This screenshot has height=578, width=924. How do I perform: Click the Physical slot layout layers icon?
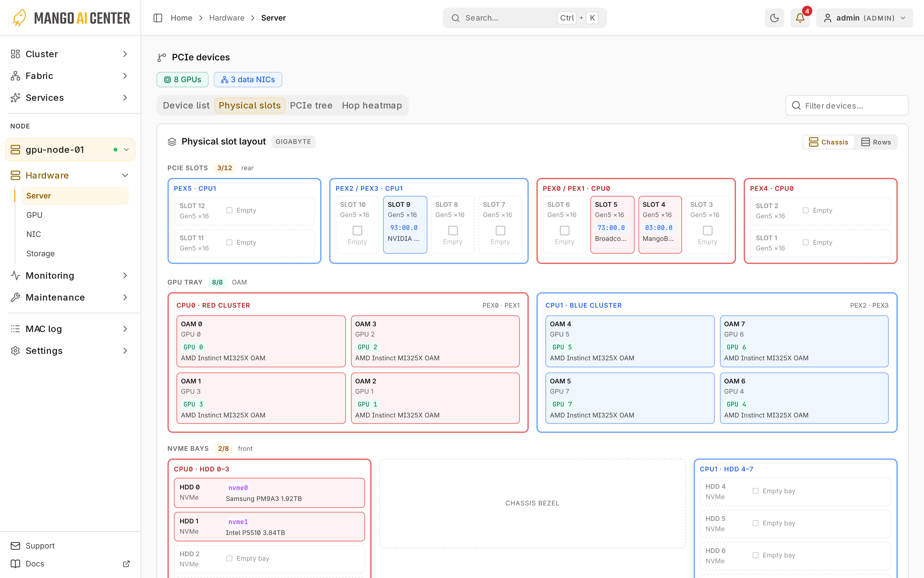point(172,142)
